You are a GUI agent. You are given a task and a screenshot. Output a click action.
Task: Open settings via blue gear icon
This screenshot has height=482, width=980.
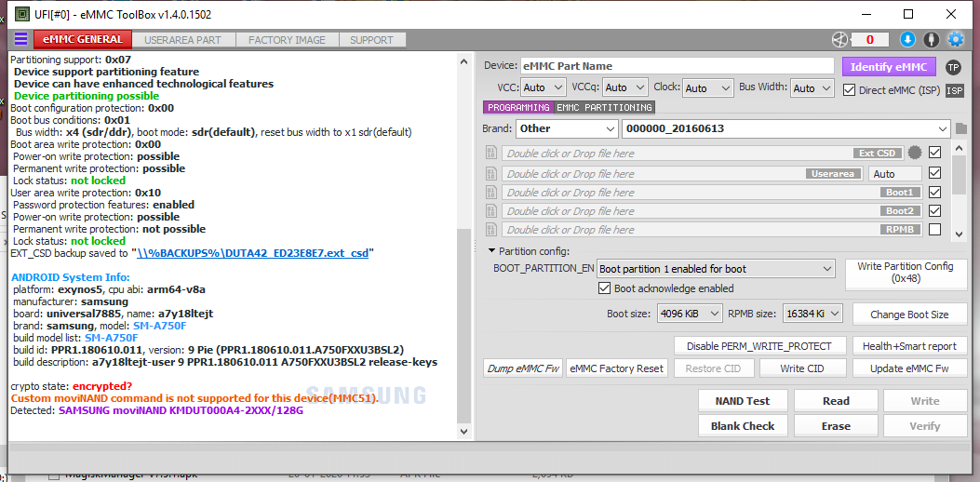[x=956, y=39]
